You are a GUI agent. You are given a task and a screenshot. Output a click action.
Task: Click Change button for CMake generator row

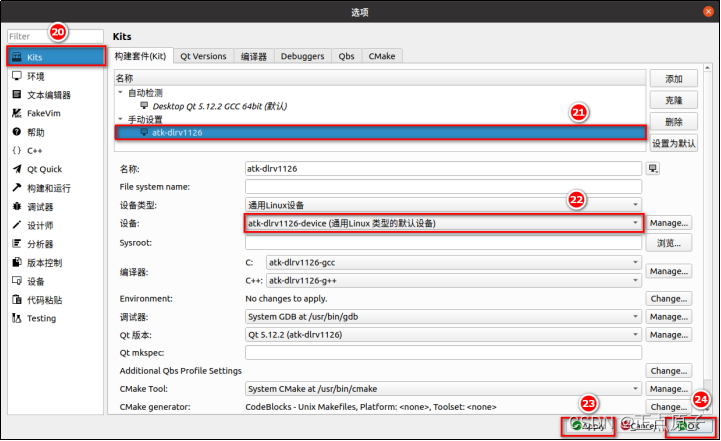(669, 407)
